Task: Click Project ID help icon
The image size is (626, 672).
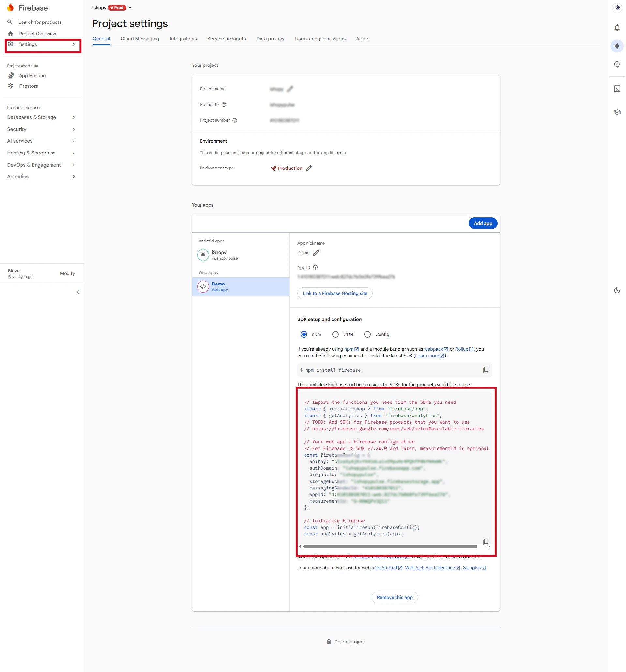Action: [x=224, y=105]
